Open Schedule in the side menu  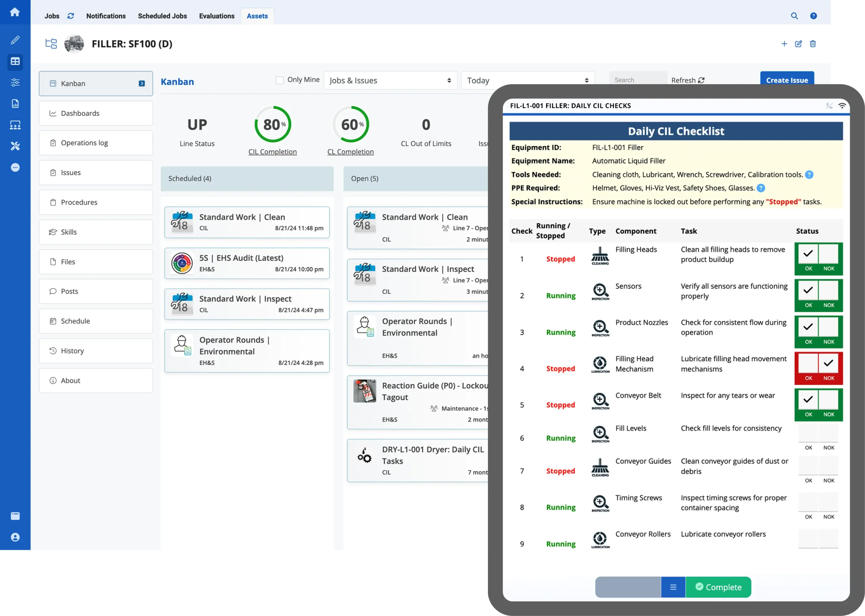tap(96, 321)
